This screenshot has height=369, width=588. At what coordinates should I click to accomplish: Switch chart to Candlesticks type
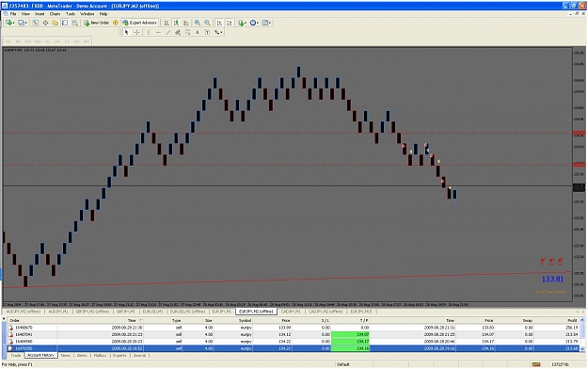click(x=176, y=23)
